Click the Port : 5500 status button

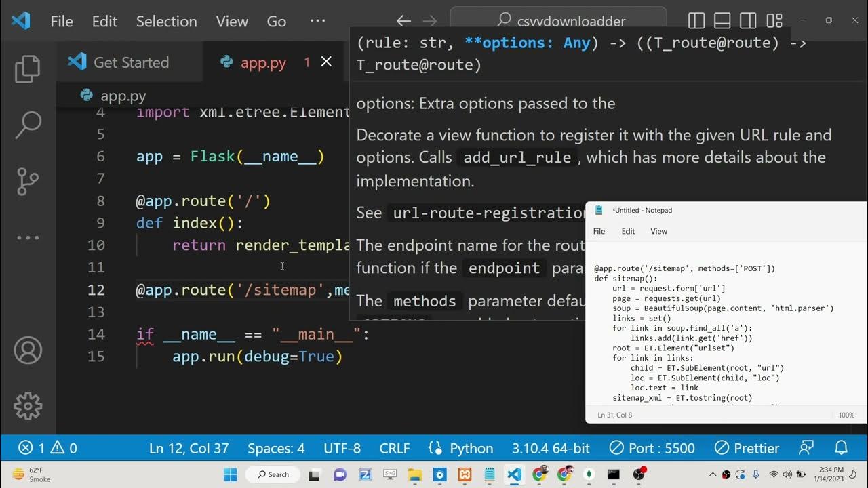[652, 448]
